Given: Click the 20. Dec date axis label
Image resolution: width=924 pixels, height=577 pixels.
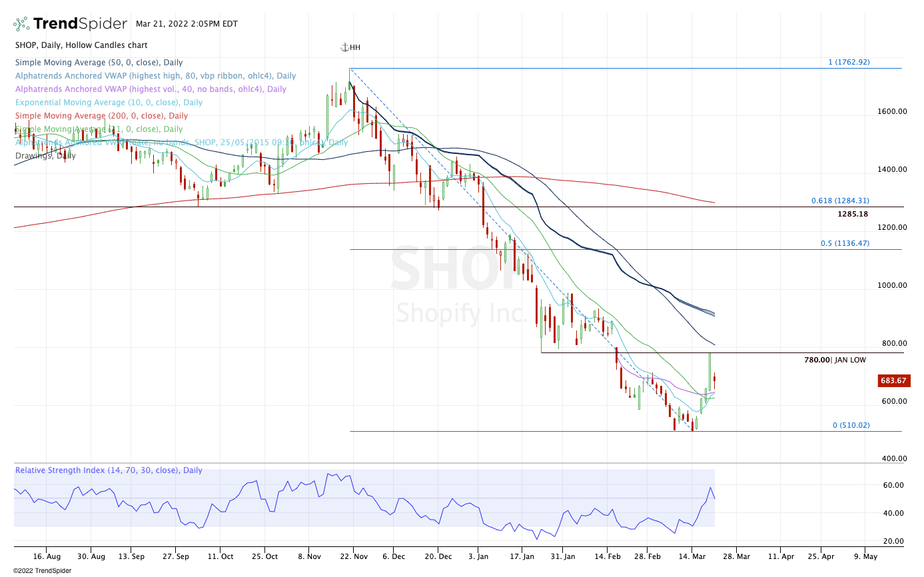Looking at the screenshot, I should (437, 556).
